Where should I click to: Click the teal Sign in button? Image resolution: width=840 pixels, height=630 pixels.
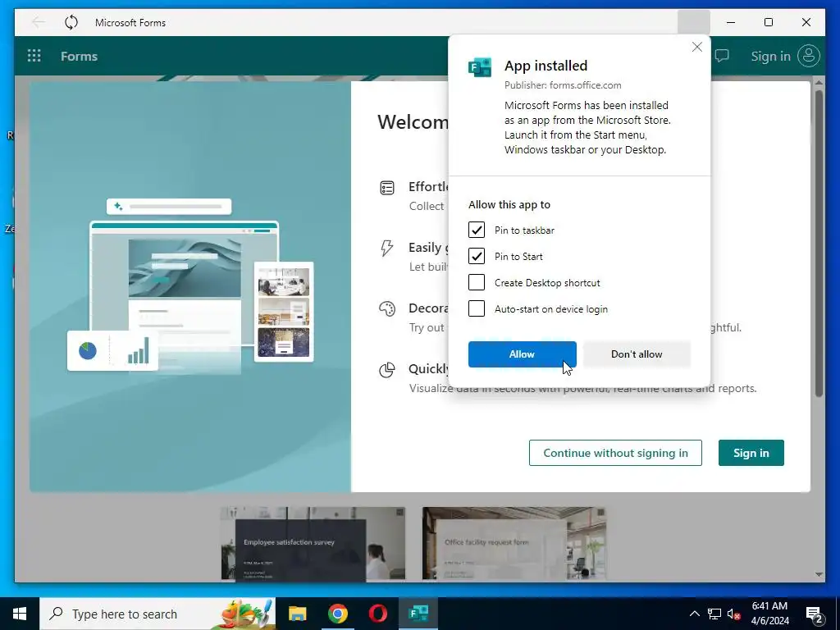751,453
